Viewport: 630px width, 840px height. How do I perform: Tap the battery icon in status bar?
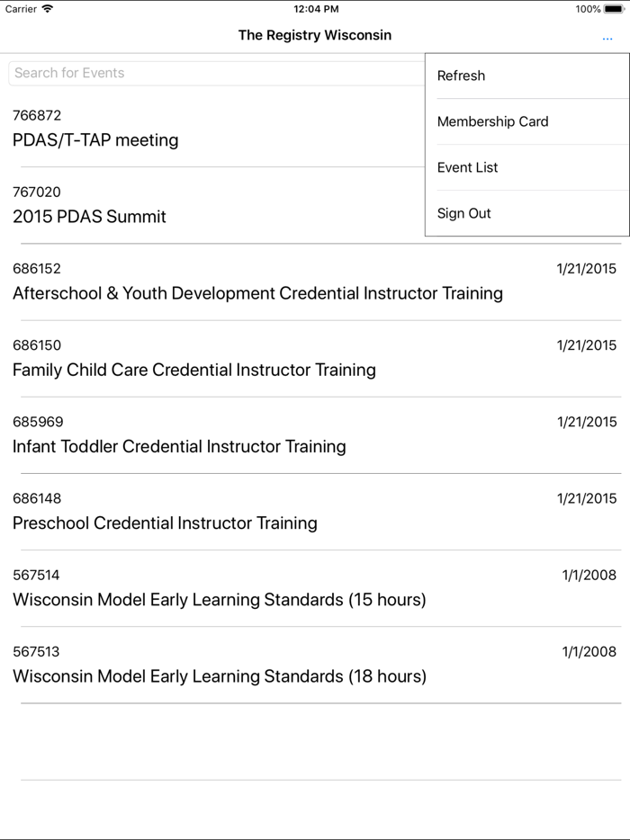[x=614, y=9]
